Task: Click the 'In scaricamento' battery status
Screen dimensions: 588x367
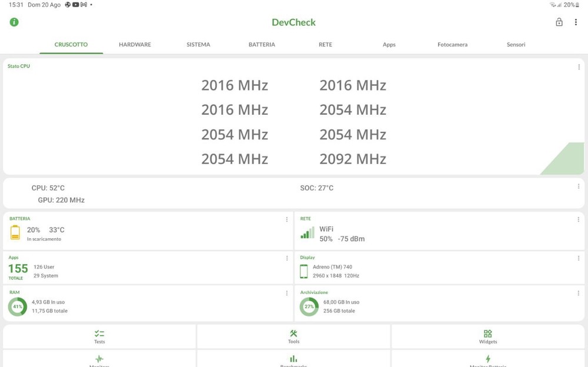Action: click(44, 239)
